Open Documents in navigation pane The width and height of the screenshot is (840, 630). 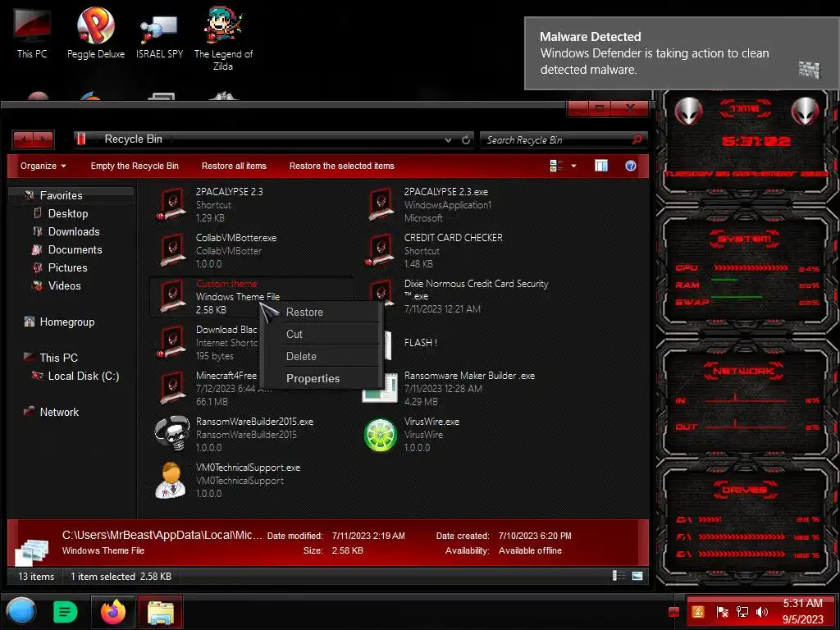[75, 249]
